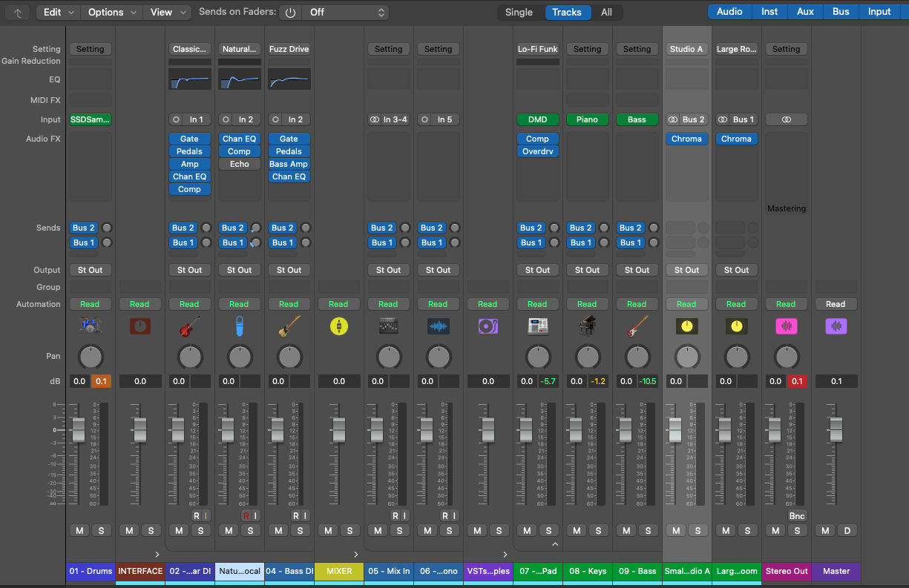Open the Lo-Fi Funk setting button
Screen dimensions: 909x588
click(x=537, y=49)
